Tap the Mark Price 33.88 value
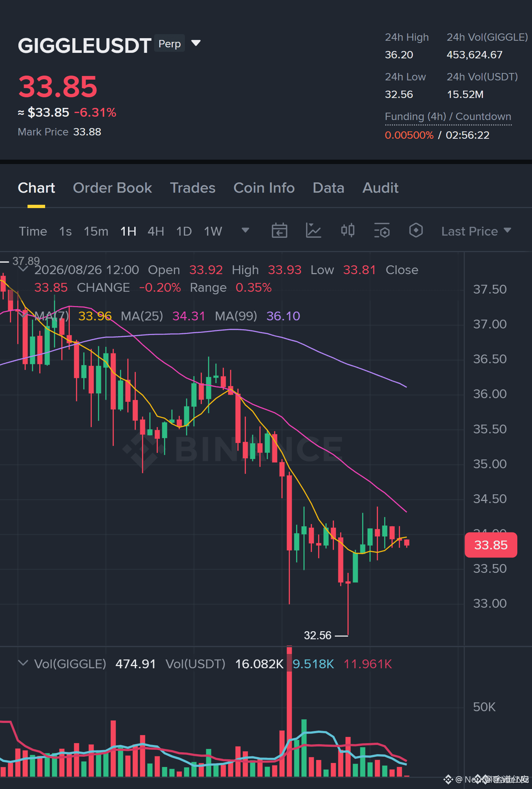Viewport: 532px width, 789px height. 87,132
